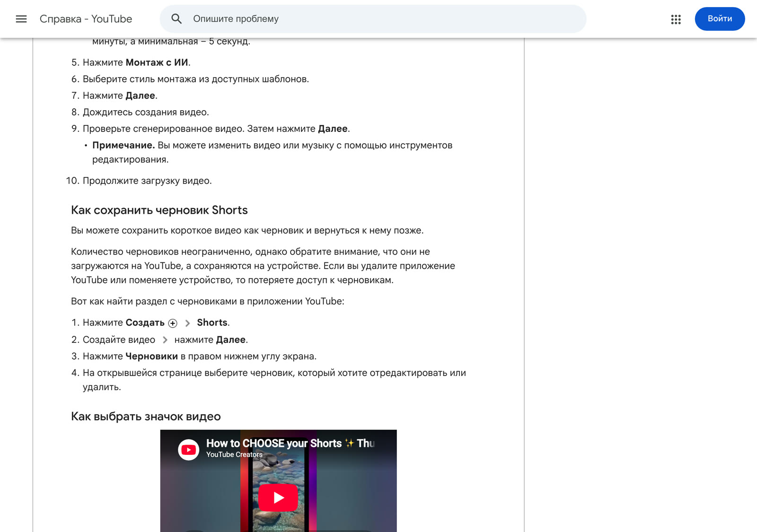Click the chevron arrow before 'Shorts'

pos(187,323)
